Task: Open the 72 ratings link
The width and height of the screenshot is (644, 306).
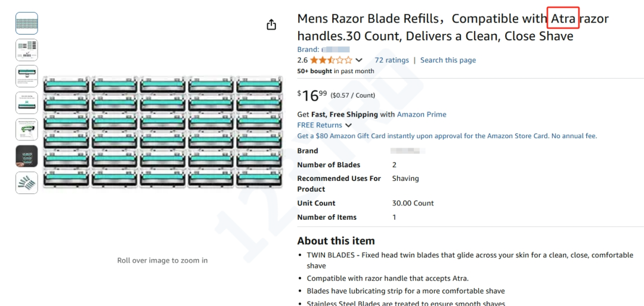Action: [391, 60]
